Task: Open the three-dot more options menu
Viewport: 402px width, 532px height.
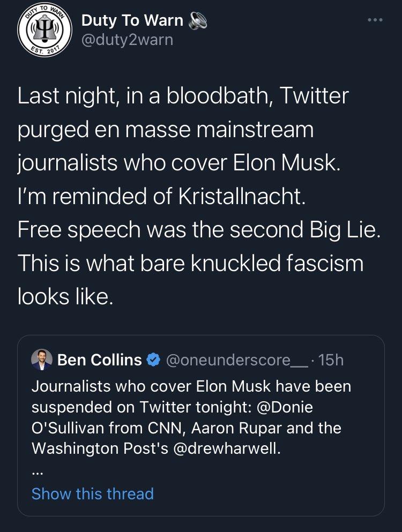Action: click(x=375, y=20)
